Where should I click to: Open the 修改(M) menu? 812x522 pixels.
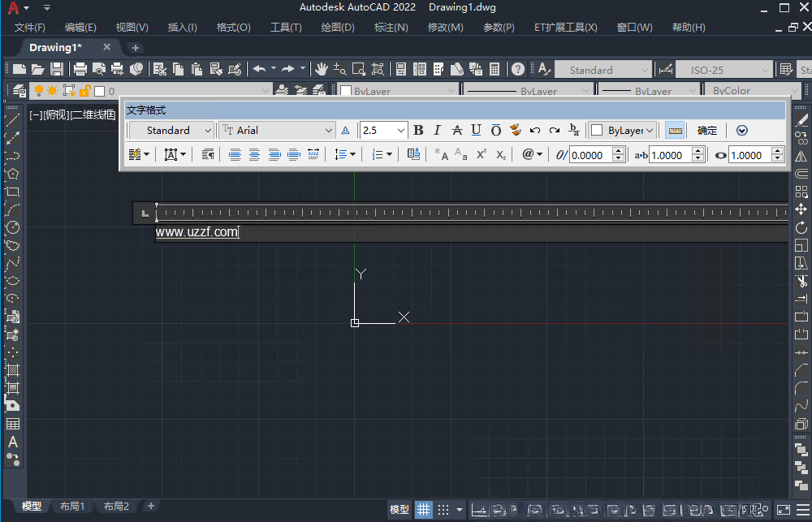(x=445, y=28)
